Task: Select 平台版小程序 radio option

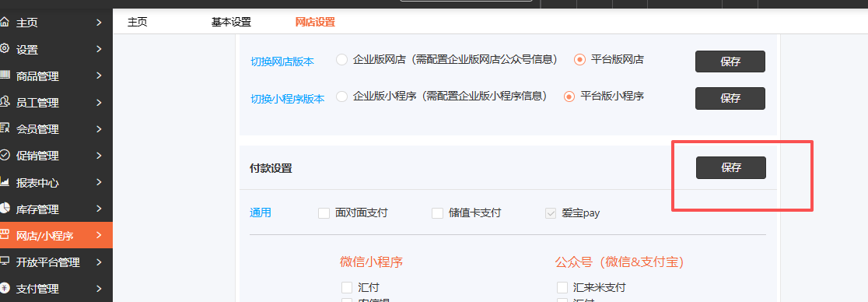Action: 569,97
